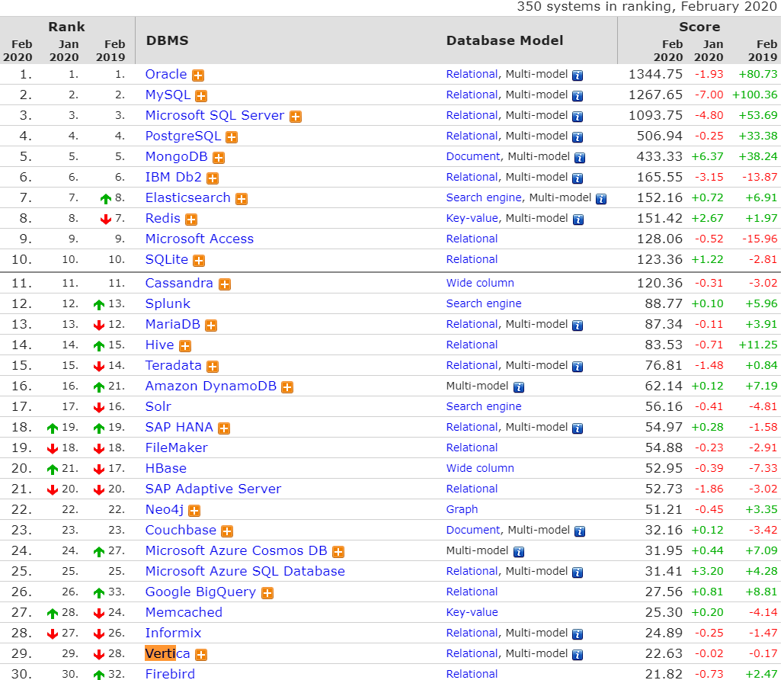Open the Microsoft Azure SQL Database link
Screen dimensions: 784x680
click(245, 571)
